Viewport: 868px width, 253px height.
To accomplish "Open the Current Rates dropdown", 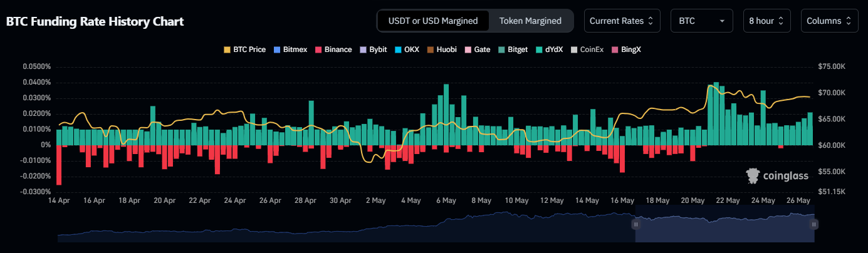I will 622,21.
